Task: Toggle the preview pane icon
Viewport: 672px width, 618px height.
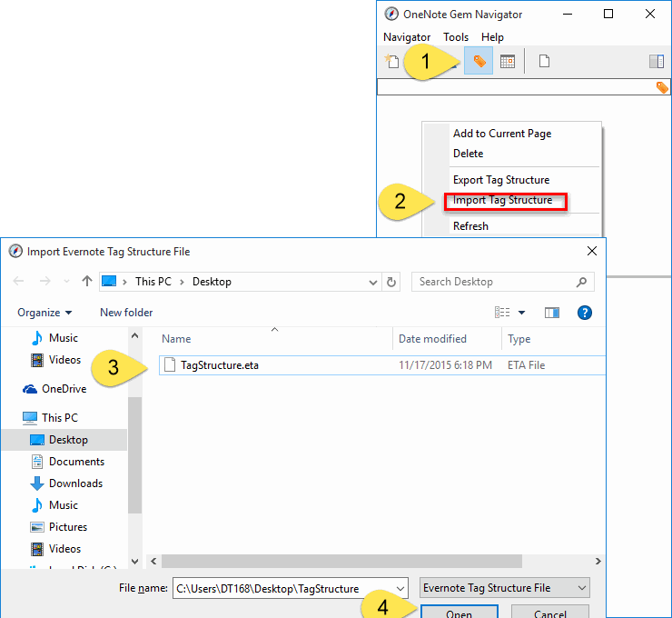Action: 552,313
